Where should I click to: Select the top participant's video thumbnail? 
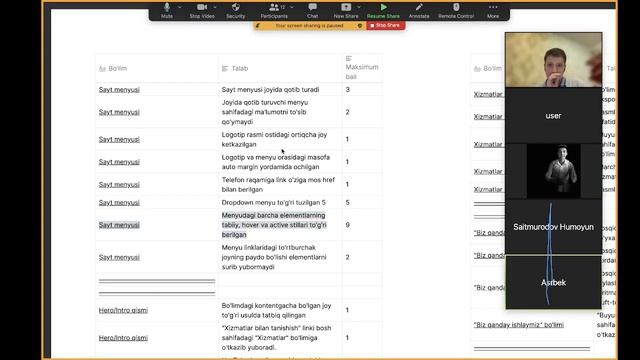(x=553, y=60)
